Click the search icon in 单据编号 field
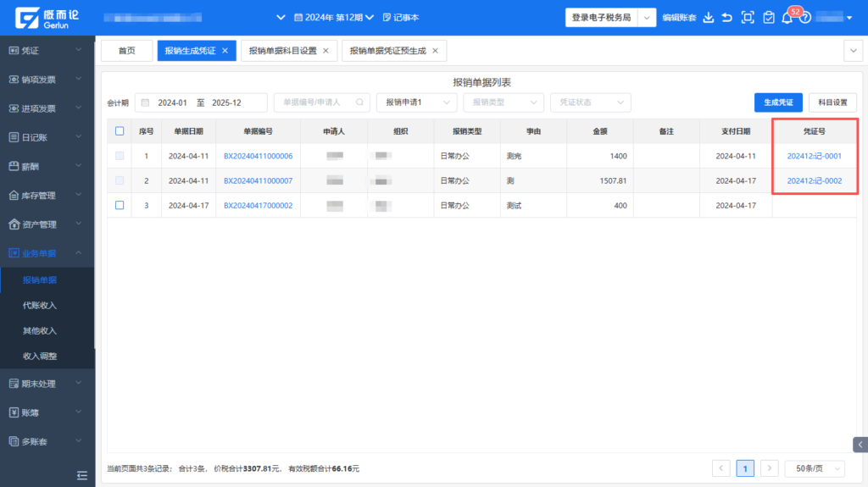 pyautogui.click(x=360, y=102)
